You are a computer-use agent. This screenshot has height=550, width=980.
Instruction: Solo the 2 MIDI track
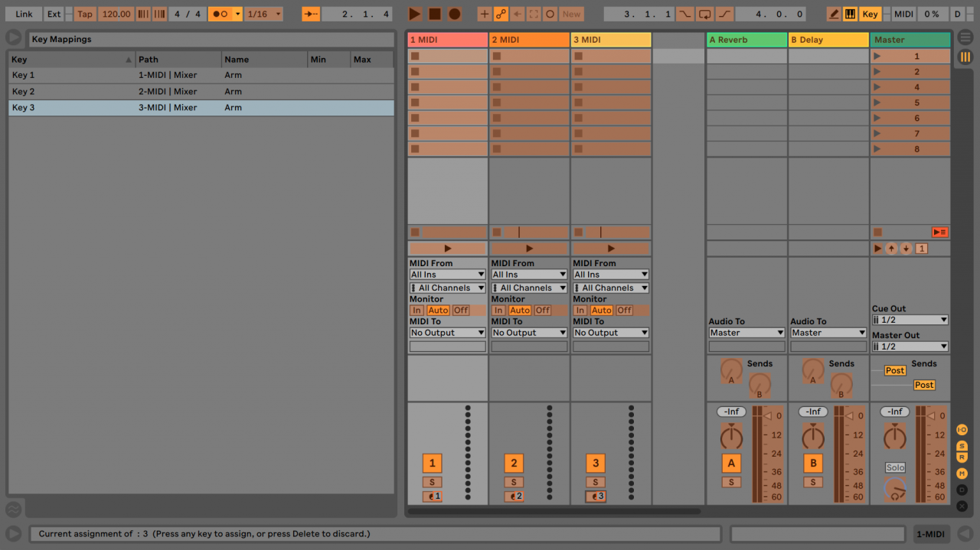point(514,482)
